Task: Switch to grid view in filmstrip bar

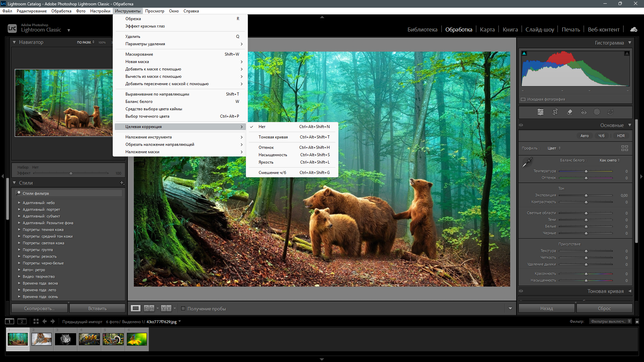Action: tap(36, 321)
